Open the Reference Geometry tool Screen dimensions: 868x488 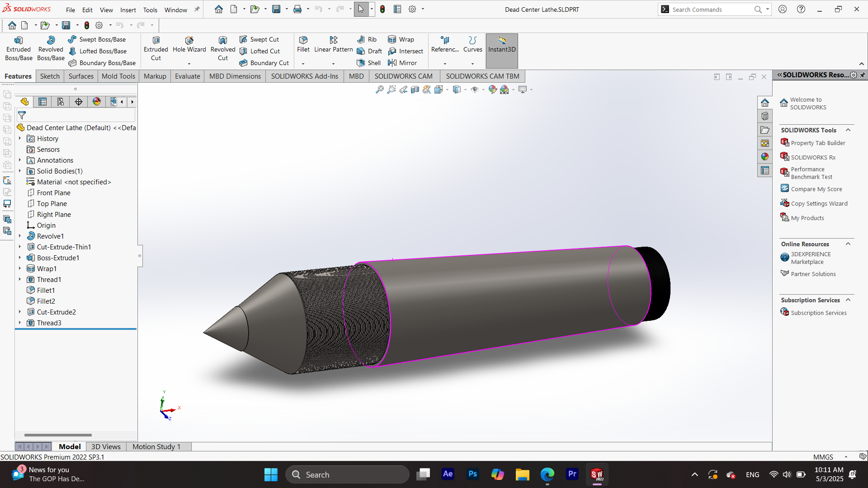(445, 44)
